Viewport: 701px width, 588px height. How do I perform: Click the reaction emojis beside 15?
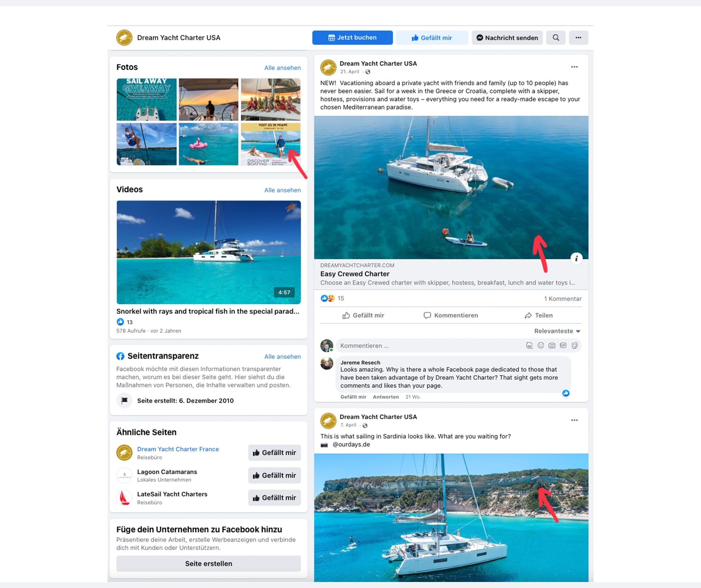click(327, 298)
